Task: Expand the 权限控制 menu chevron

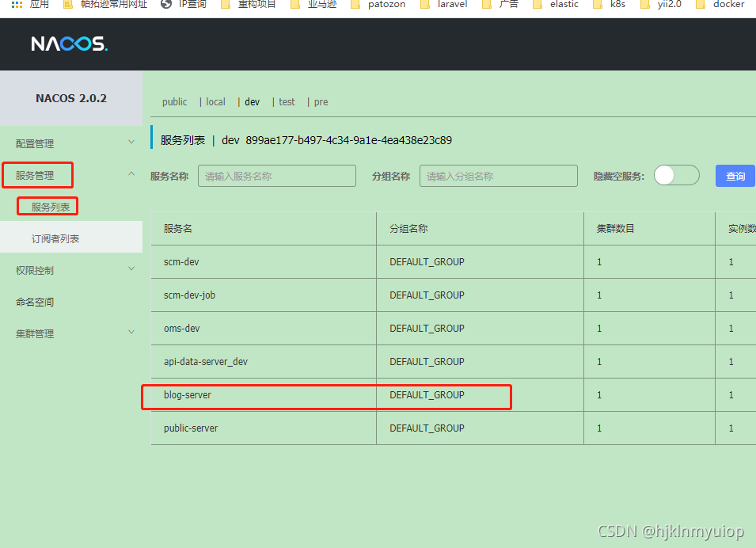Action: 131,269
